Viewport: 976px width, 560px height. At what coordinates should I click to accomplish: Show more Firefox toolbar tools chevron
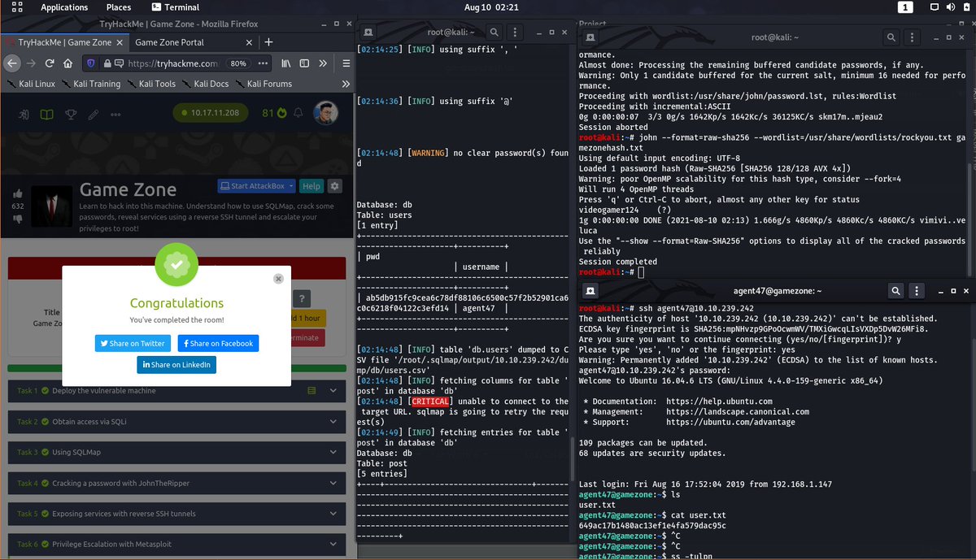point(323,63)
